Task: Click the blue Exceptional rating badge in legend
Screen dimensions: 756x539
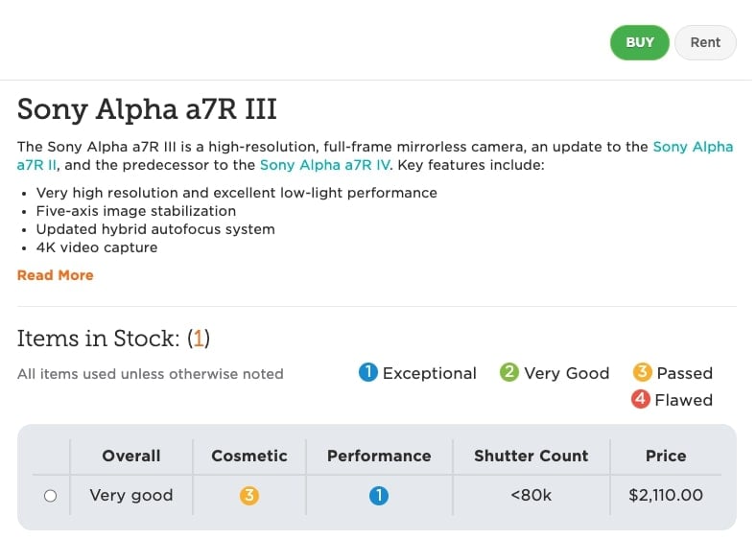Action: click(367, 373)
